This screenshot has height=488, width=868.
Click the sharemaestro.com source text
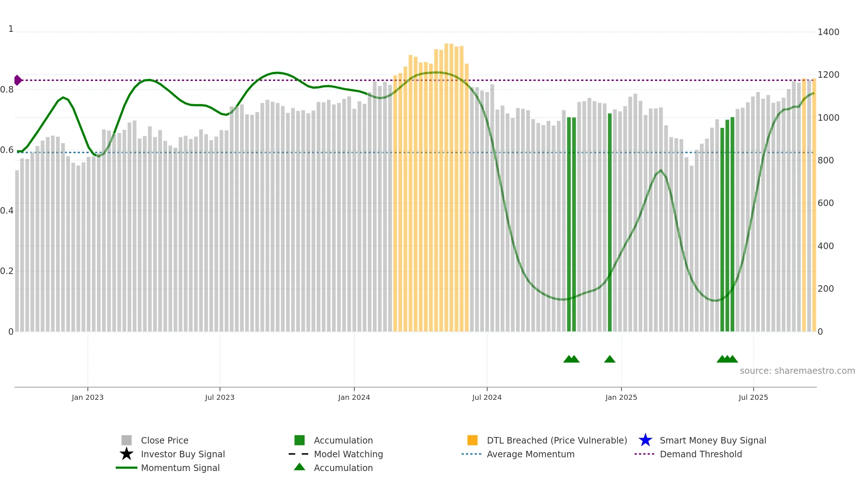click(797, 371)
